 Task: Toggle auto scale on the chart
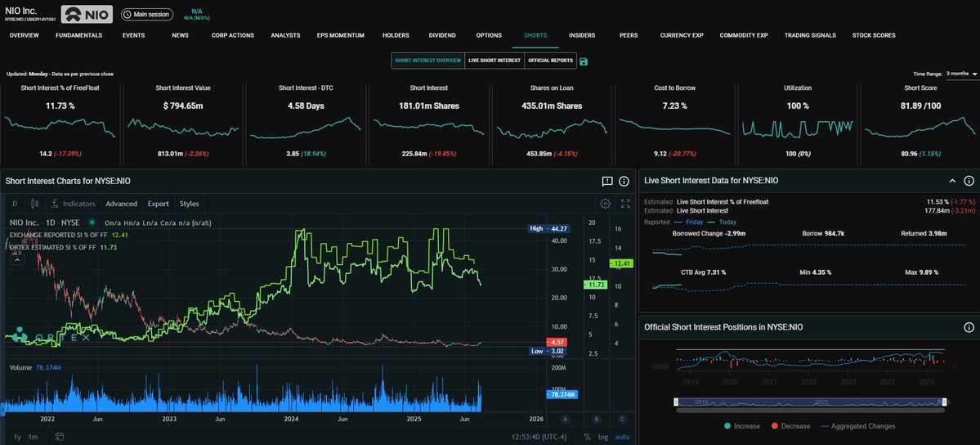(x=623, y=437)
